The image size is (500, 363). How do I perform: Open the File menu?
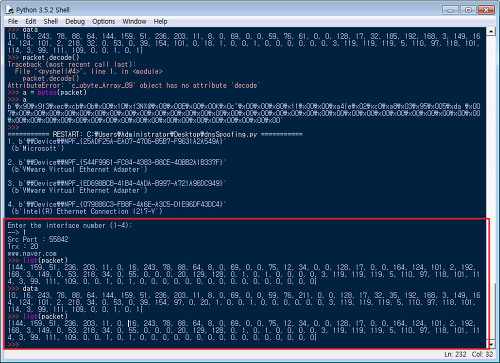tap(13, 21)
